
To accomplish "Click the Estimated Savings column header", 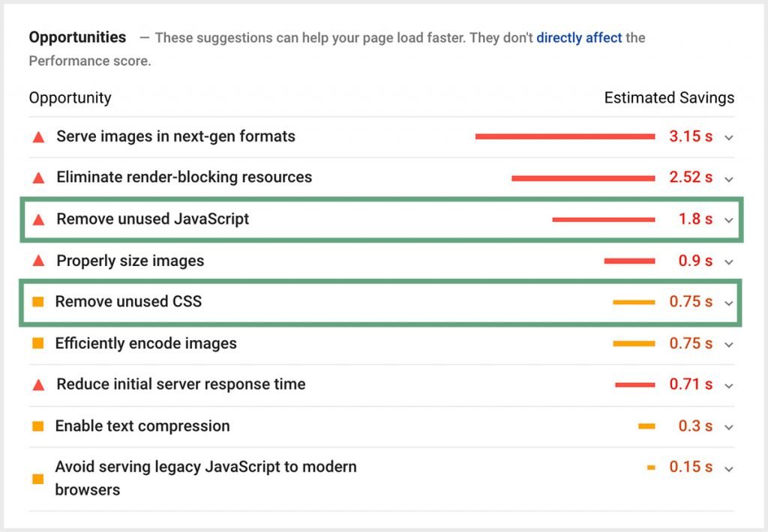I will pyautogui.click(x=669, y=97).
